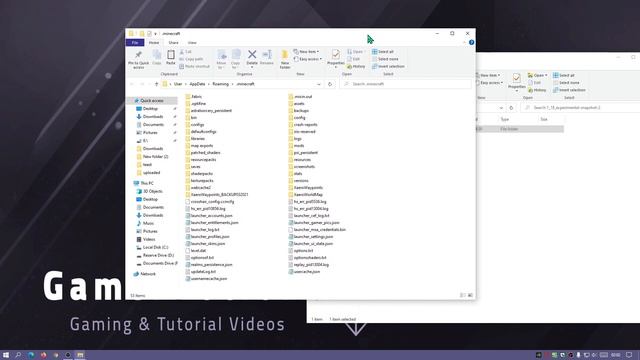
Task: Click Select all in background window
Action: pos(564,76)
